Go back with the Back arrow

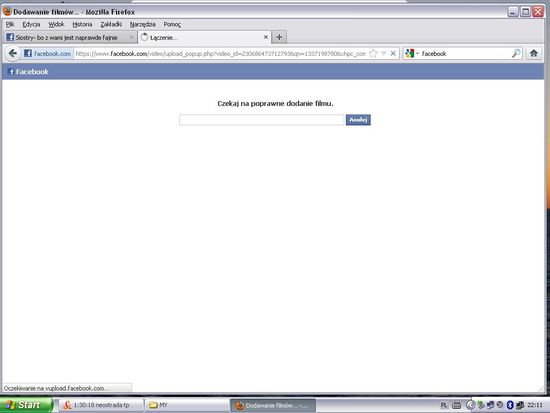coord(13,53)
